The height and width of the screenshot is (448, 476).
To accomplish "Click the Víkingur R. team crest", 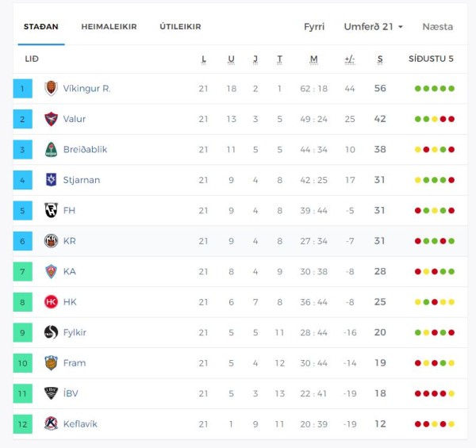I will pyautogui.click(x=51, y=88).
